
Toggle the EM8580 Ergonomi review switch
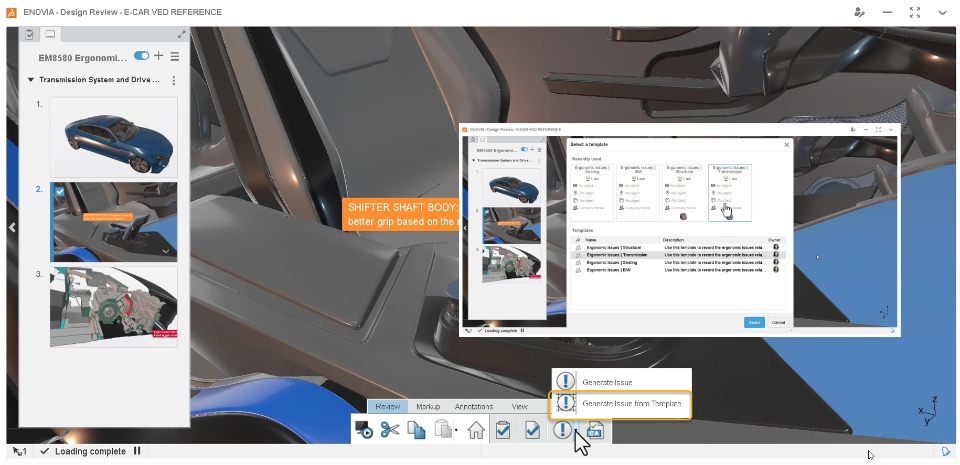(x=141, y=56)
